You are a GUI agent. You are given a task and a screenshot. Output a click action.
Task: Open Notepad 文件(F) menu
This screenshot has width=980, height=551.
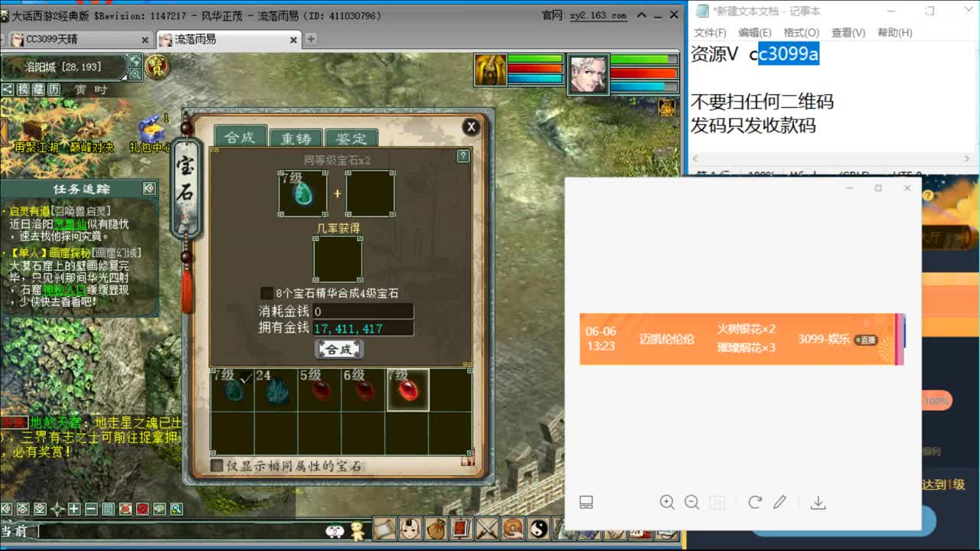[x=710, y=32]
